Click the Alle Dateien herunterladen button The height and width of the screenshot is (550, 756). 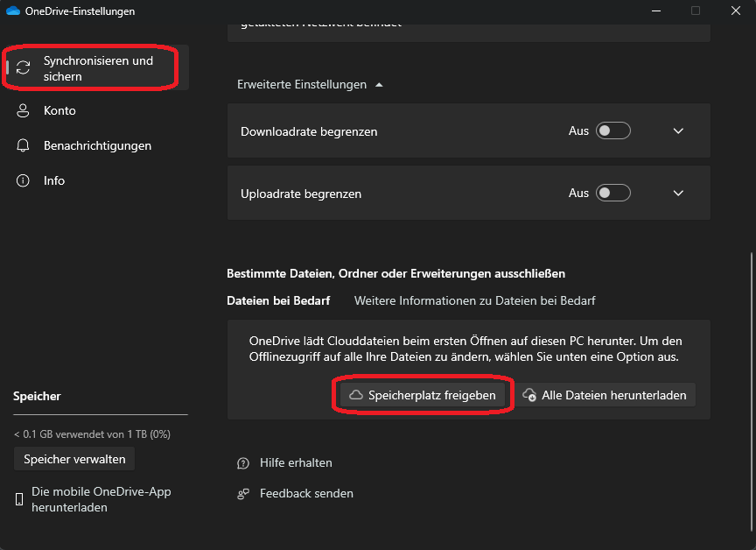tap(605, 395)
